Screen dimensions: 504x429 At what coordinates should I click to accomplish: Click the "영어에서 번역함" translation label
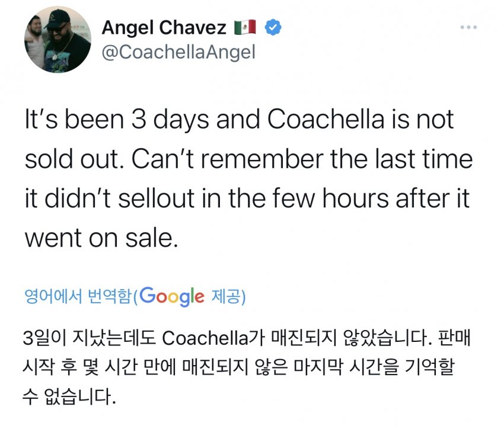[76, 296]
